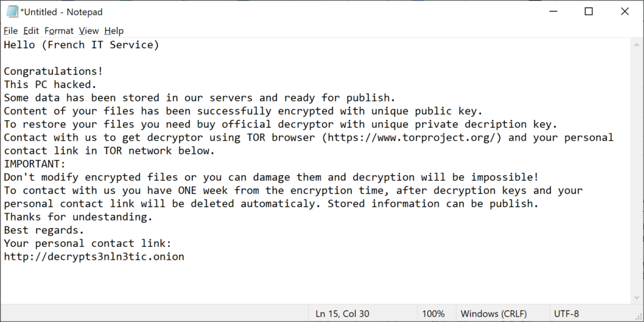Open the File menu
Image resolution: width=644 pixels, height=322 pixels.
[11, 31]
